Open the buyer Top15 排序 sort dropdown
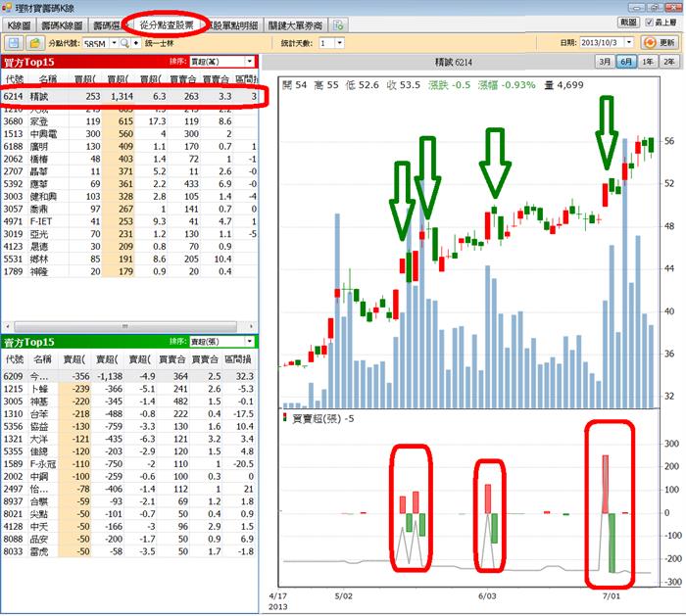This screenshot has height=616, width=686. pyautogui.click(x=251, y=61)
